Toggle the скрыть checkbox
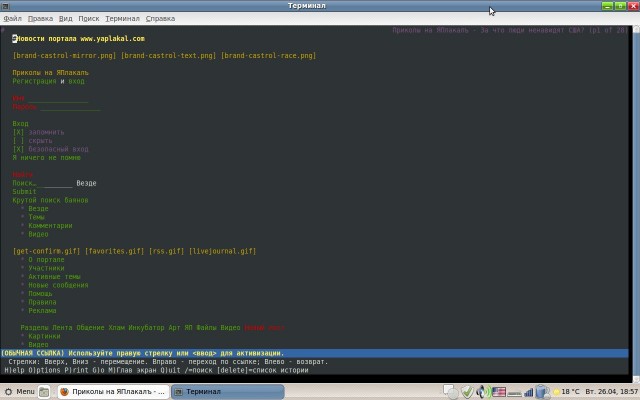The width and height of the screenshot is (640, 400). (18, 141)
